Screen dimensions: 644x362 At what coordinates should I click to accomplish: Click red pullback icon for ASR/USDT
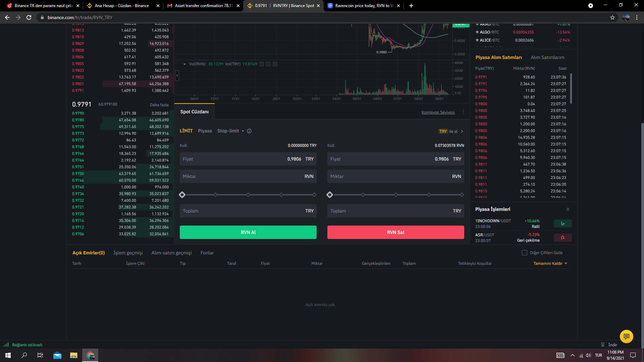(x=562, y=238)
